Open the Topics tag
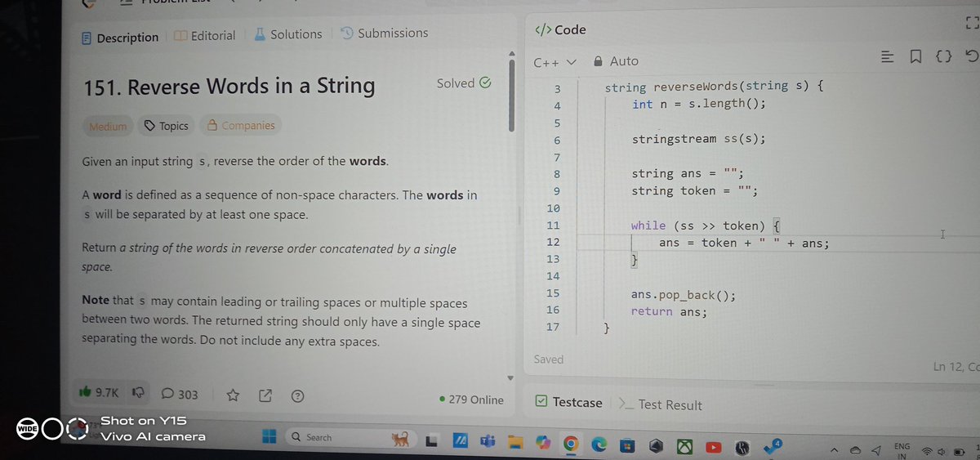Image resolution: width=980 pixels, height=460 pixels. pyautogui.click(x=166, y=126)
